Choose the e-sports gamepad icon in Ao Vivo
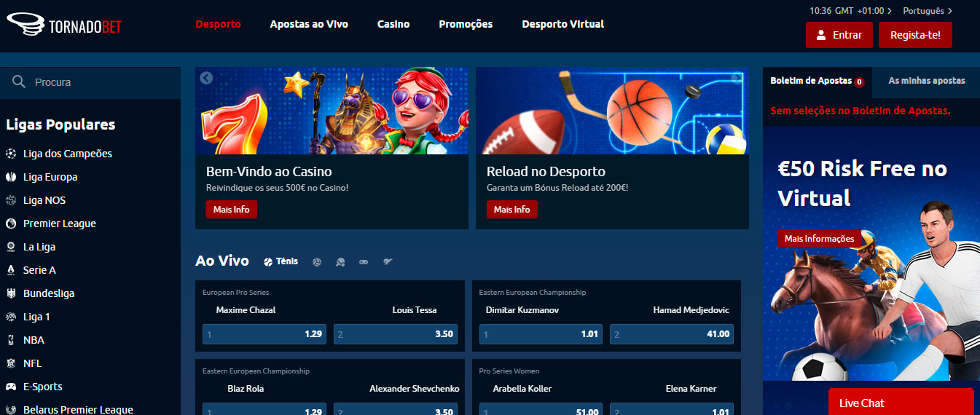This screenshot has height=415, width=980. pyautogui.click(x=364, y=262)
